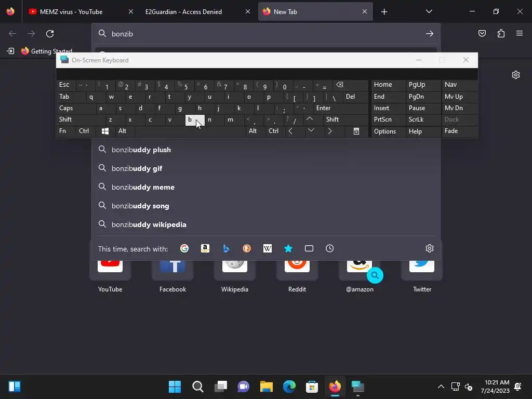Click the Windows logo key on keyboard

coord(105,131)
